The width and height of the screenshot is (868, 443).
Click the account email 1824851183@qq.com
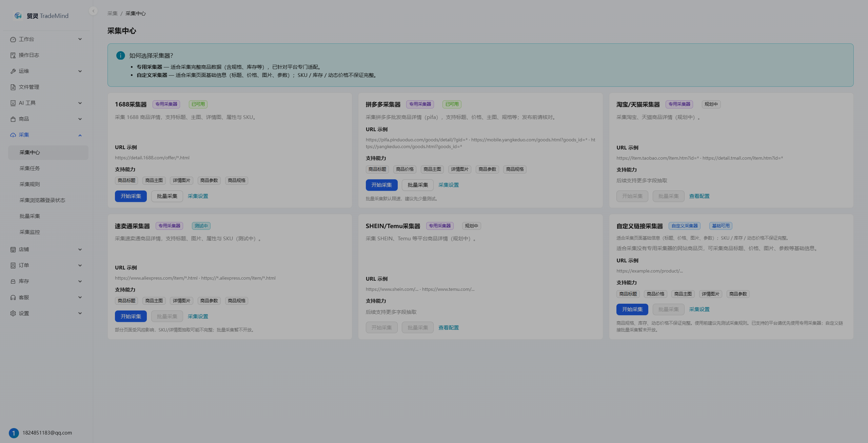47,433
